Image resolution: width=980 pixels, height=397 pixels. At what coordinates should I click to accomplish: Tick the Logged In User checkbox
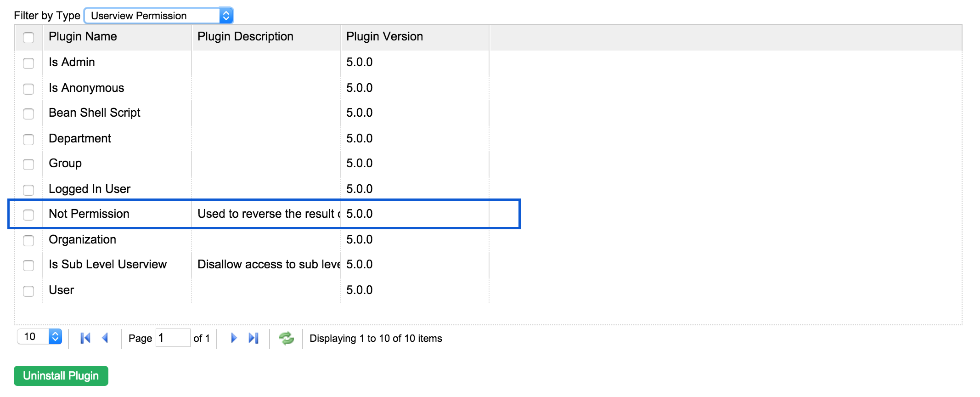pyautogui.click(x=28, y=190)
